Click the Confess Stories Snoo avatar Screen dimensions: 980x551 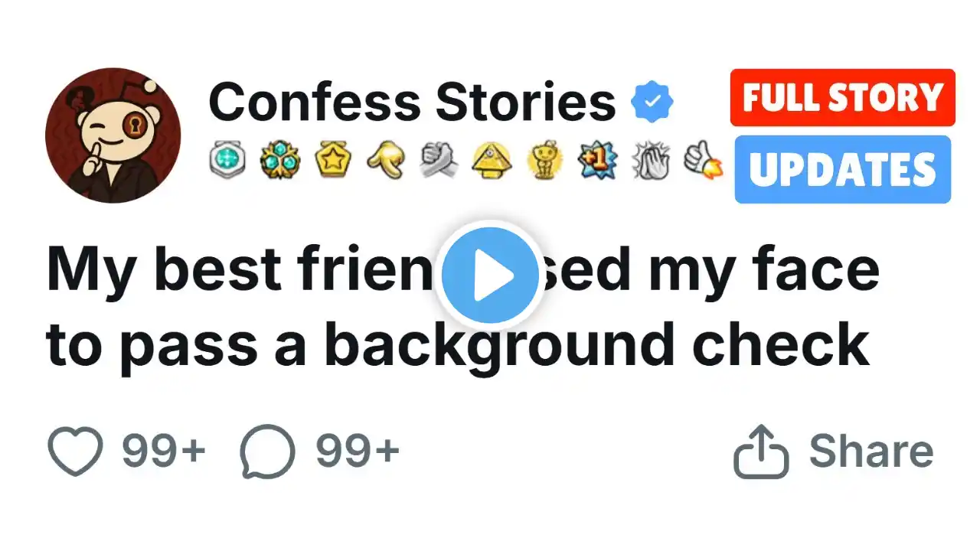click(113, 135)
